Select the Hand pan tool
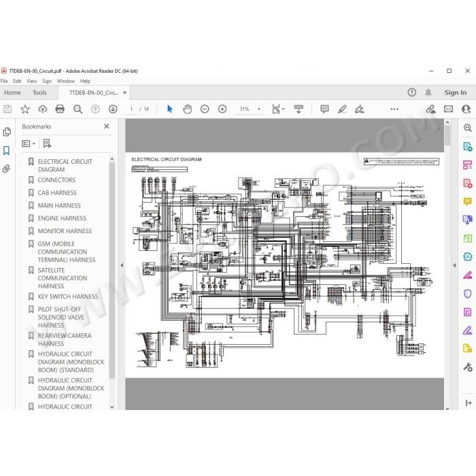Image resolution: width=476 pixels, height=476 pixels. pyautogui.click(x=187, y=109)
